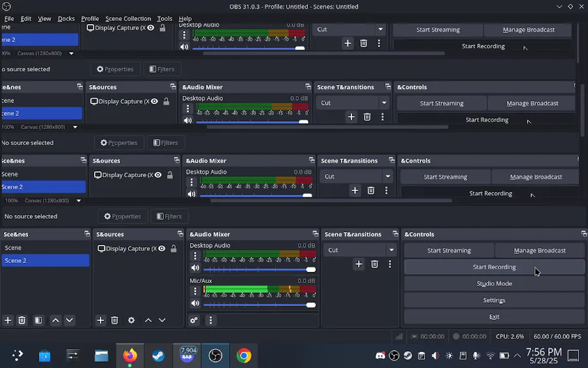Open the Edit menu
Screen dimensions: 588x368
26,18
